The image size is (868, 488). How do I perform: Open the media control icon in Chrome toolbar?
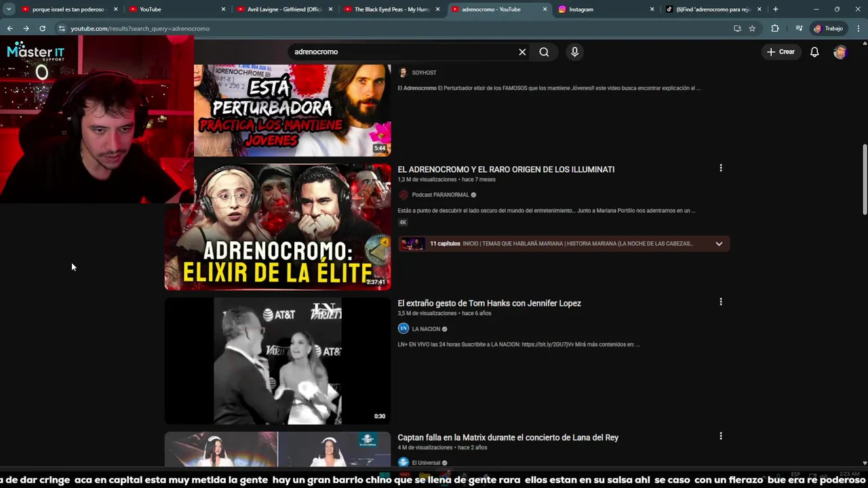pos(799,28)
